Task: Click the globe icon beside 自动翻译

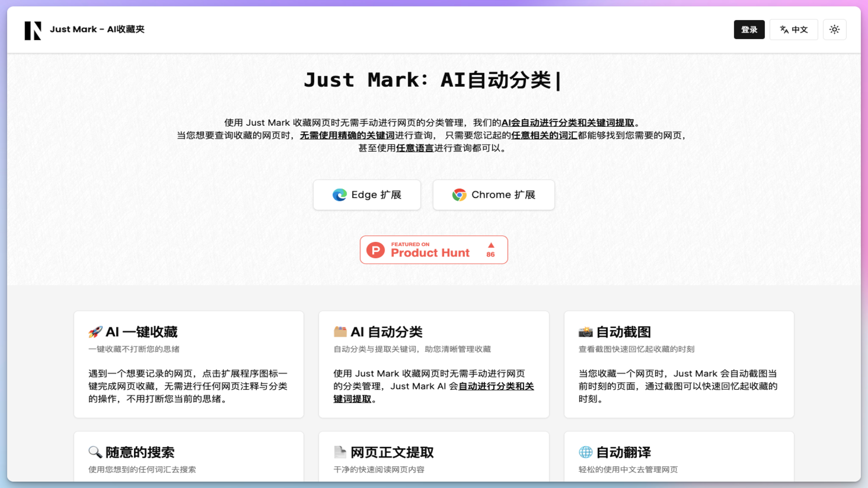Action: (x=585, y=452)
